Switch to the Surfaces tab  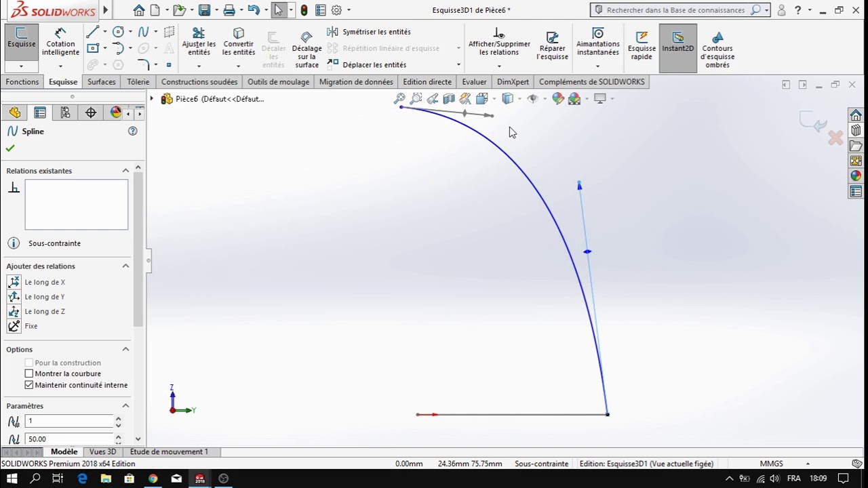coord(102,82)
